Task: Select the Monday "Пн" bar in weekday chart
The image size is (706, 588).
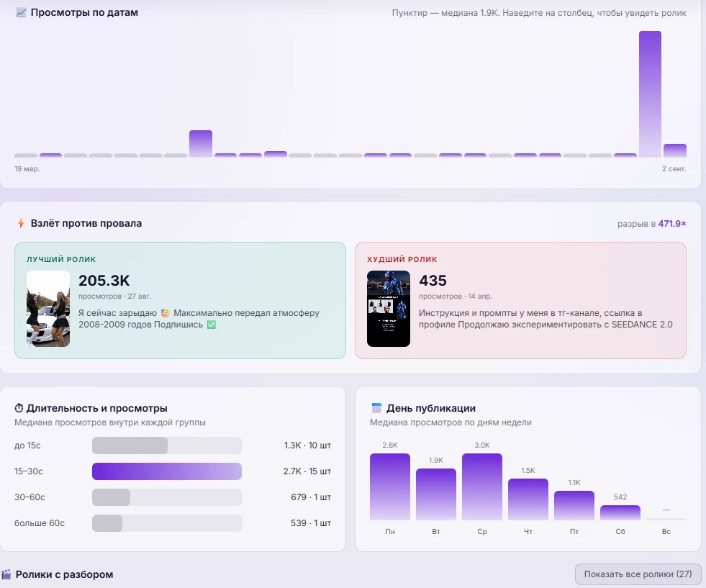Action: [x=390, y=487]
